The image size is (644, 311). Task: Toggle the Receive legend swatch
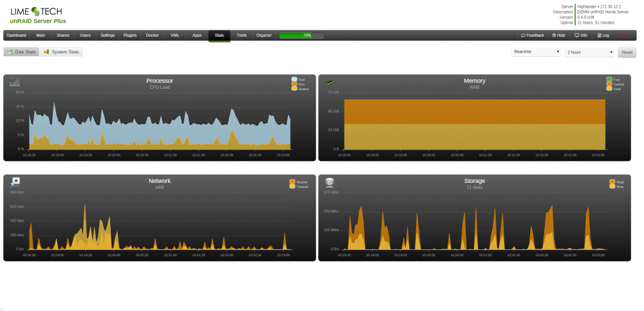(292, 182)
